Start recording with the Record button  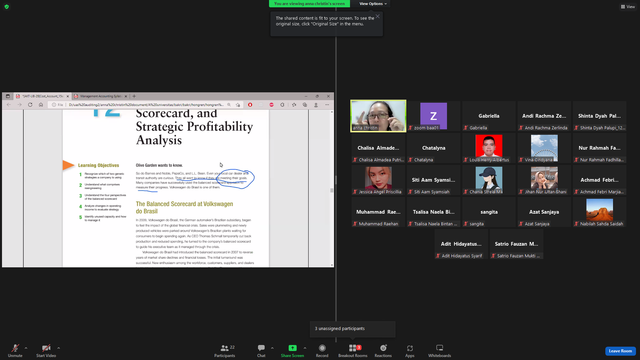pyautogui.click(x=322, y=350)
